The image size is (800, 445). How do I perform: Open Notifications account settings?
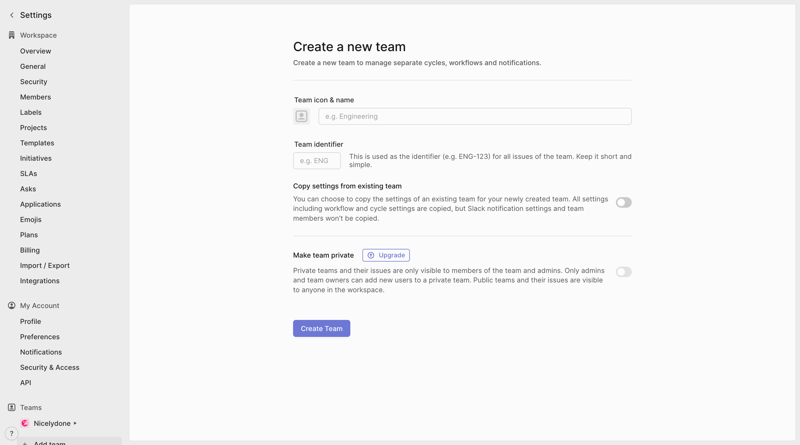(x=41, y=352)
